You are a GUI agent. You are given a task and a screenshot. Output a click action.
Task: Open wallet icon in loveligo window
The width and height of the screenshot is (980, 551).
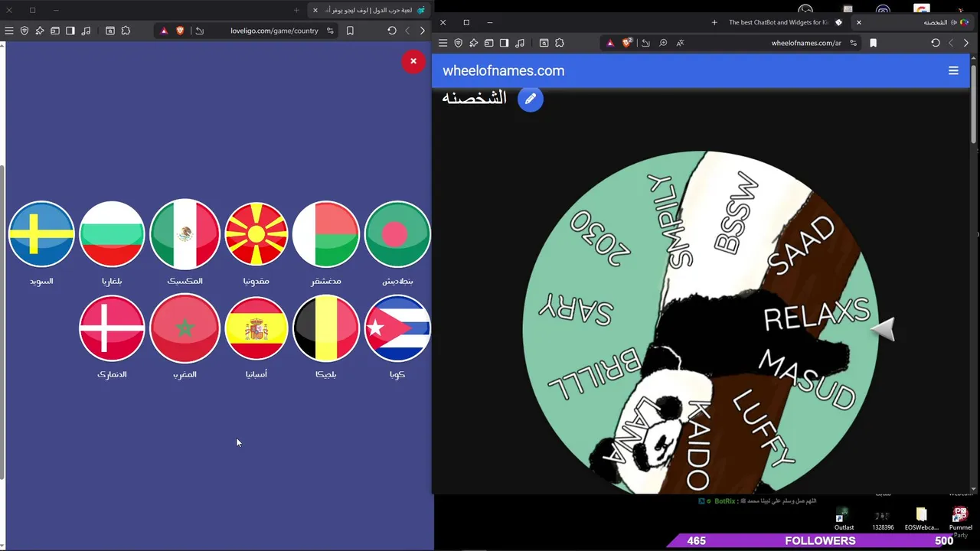tap(55, 31)
